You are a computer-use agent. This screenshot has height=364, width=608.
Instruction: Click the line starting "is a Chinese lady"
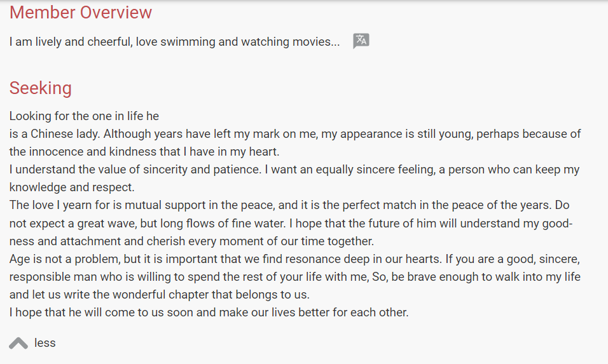tap(295, 134)
